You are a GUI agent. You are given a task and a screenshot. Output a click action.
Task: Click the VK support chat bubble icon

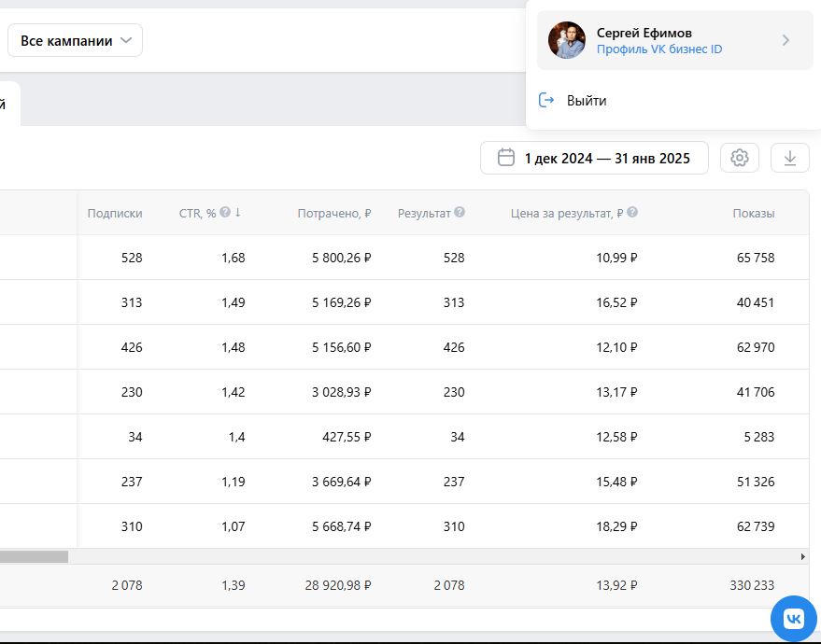click(794, 619)
